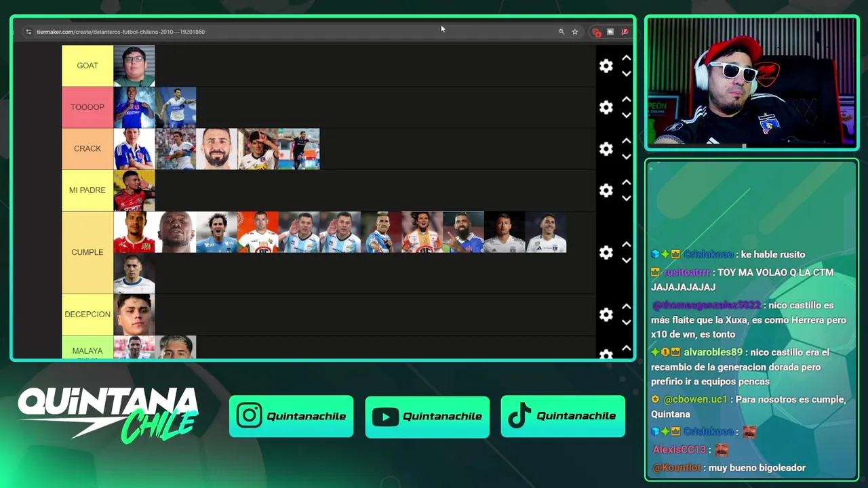Select the TOOOOP tier red label
The width and height of the screenshot is (868, 488).
tap(87, 107)
